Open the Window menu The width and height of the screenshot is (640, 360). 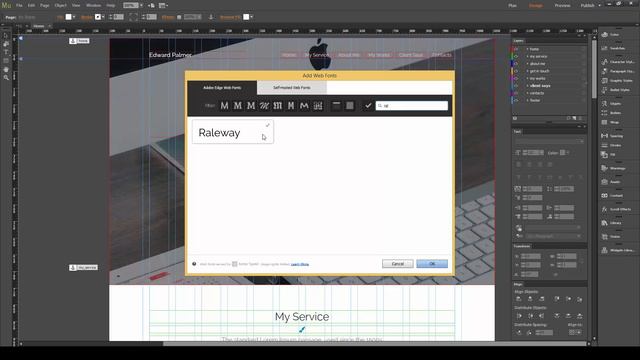[93, 5]
